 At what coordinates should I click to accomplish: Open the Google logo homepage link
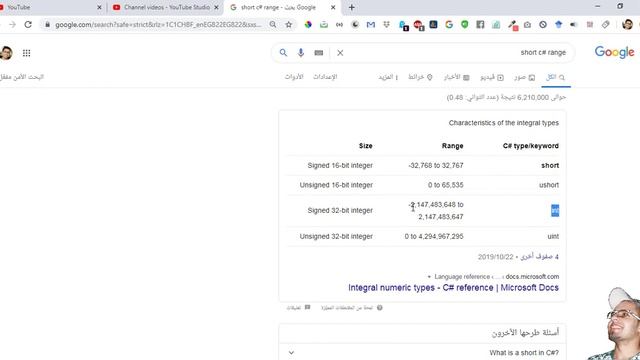614,52
